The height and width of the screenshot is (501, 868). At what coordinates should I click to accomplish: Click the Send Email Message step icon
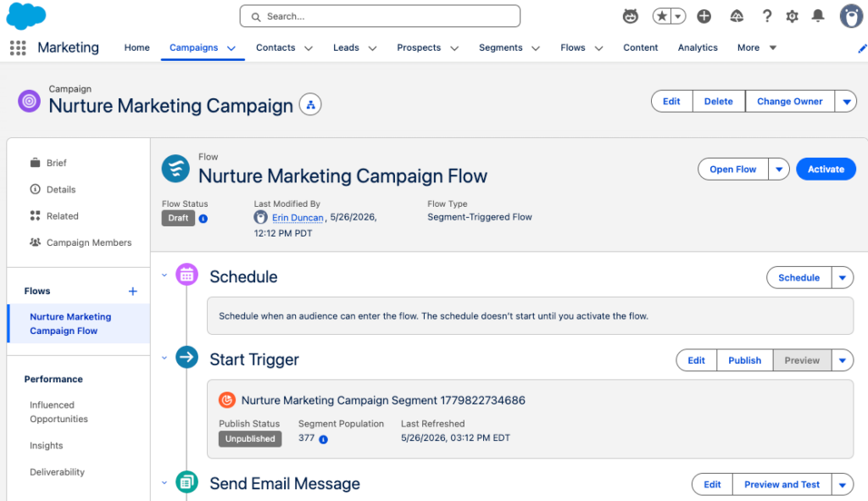[x=186, y=482]
